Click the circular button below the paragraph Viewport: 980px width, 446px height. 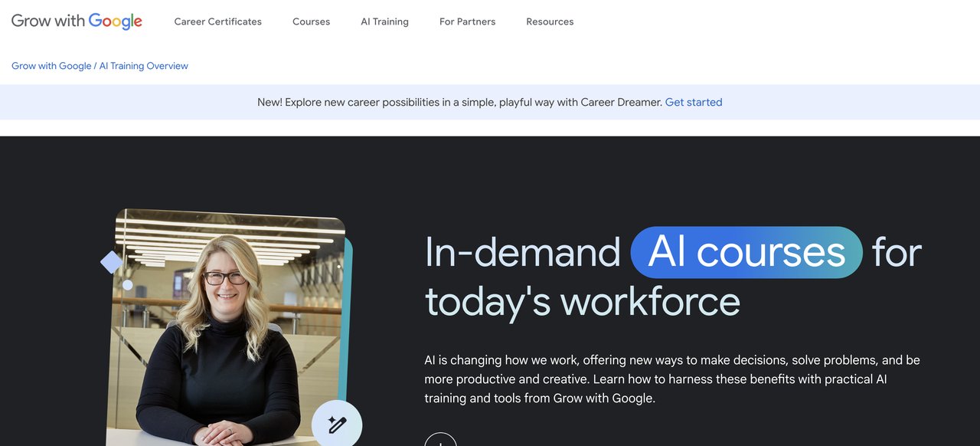[x=440, y=440]
